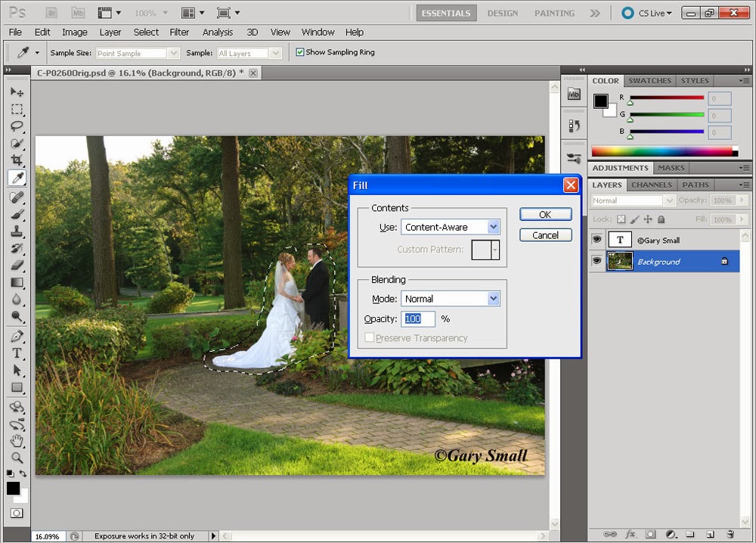Viewport: 756px width, 543px height.
Task: Select the Lasso tool
Action: coord(17,126)
